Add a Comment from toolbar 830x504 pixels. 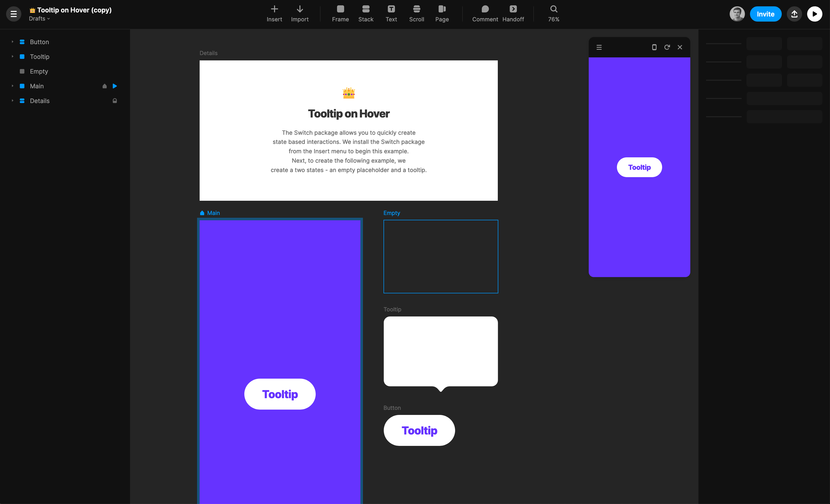point(485,13)
